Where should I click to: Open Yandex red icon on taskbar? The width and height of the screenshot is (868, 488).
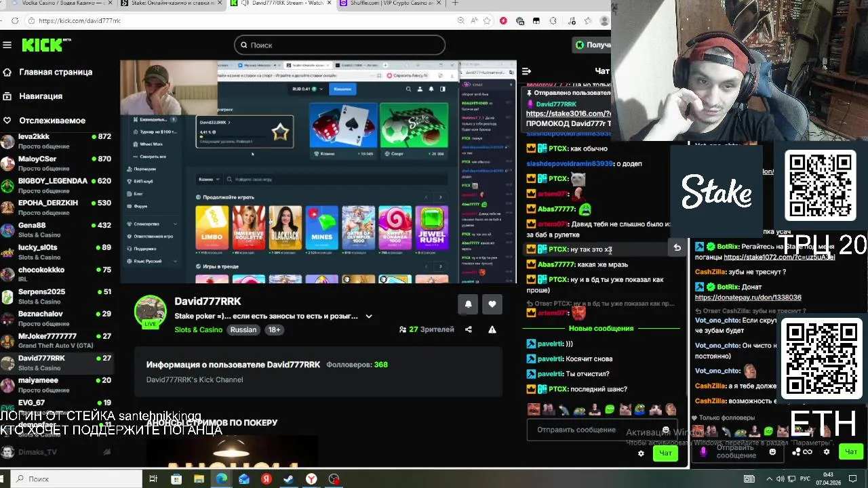coord(266,479)
